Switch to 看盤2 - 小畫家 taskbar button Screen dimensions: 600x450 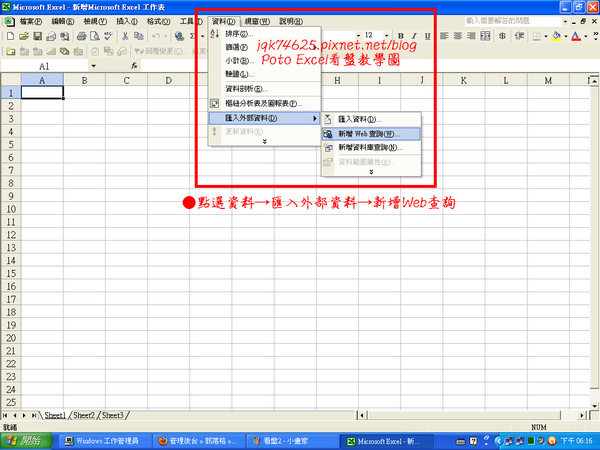292,441
